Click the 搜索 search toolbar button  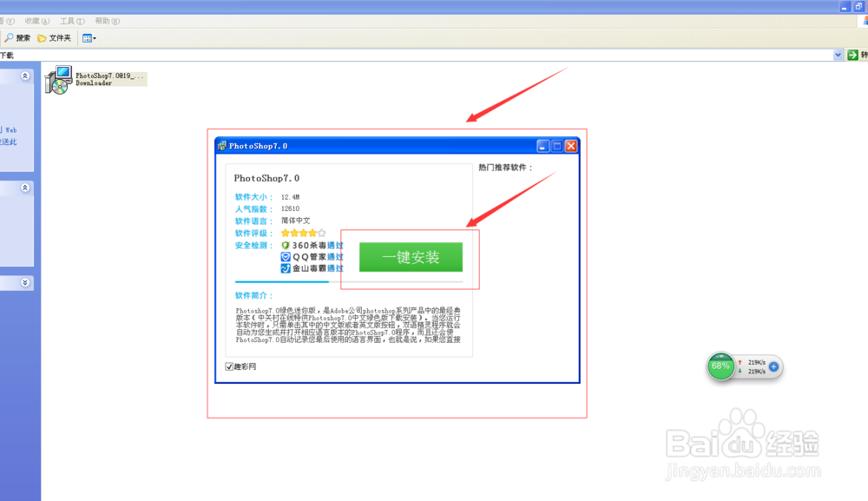(17, 37)
